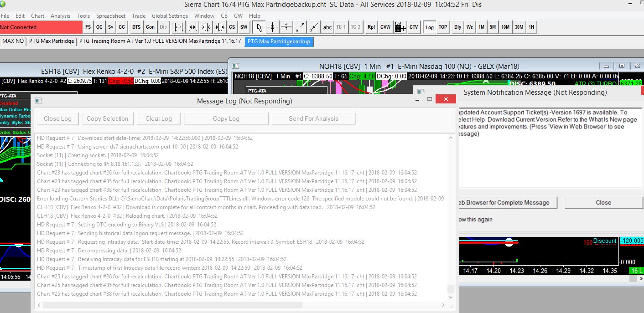The width and height of the screenshot is (644, 313).
Task: Open the Chart menu
Action: point(38,15)
